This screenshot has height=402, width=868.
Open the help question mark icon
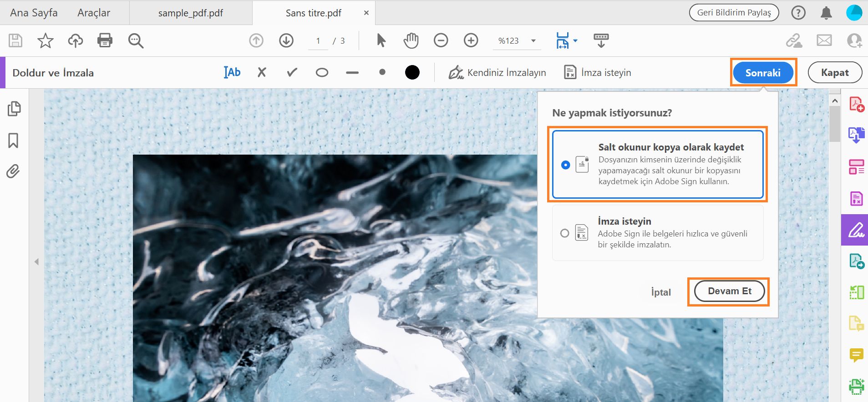tap(798, 13)
